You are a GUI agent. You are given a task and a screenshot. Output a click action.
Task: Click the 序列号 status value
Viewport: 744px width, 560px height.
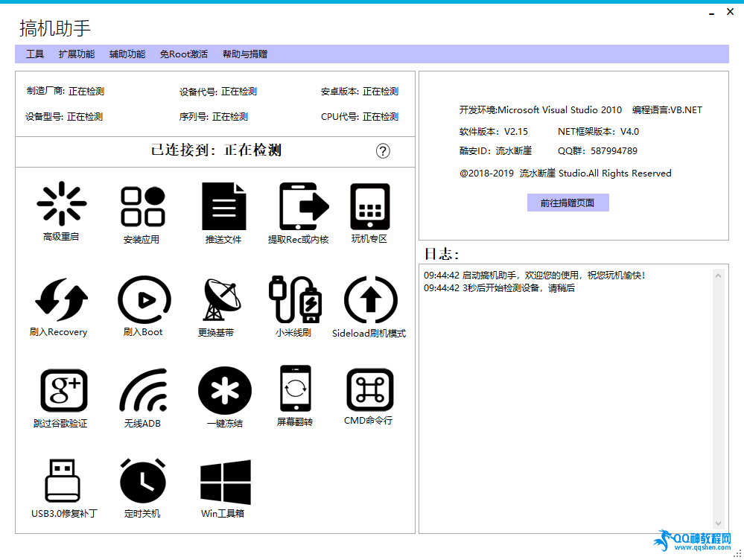[230, 117]
